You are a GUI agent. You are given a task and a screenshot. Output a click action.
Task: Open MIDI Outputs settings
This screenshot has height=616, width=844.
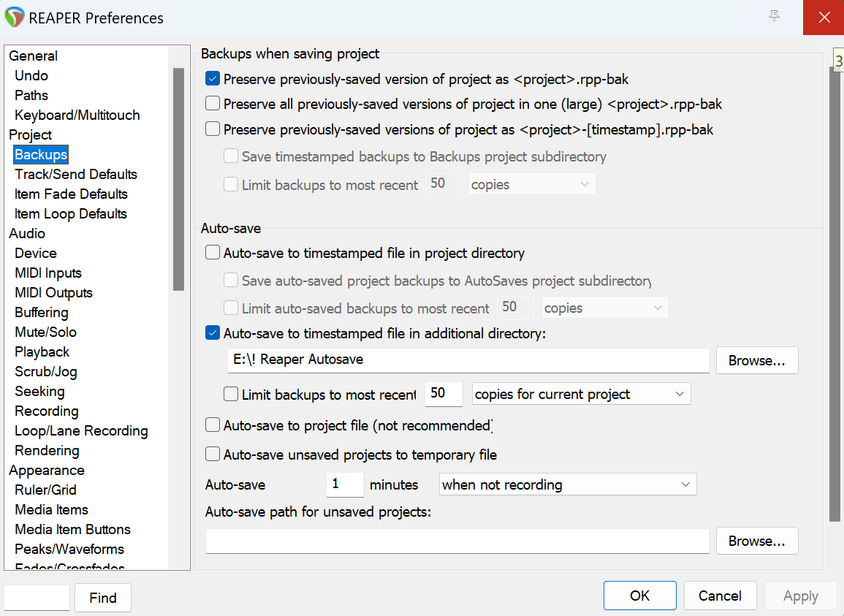(x=53, y=292)
